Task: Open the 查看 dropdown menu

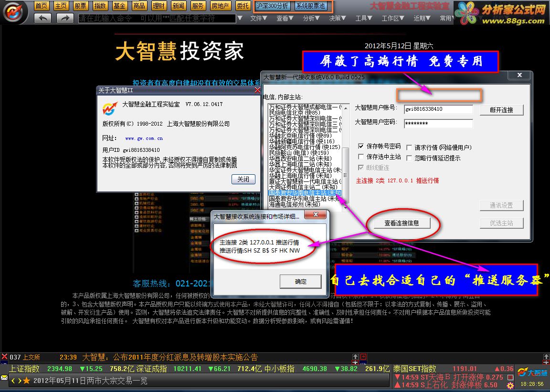Action: (285, 18)
